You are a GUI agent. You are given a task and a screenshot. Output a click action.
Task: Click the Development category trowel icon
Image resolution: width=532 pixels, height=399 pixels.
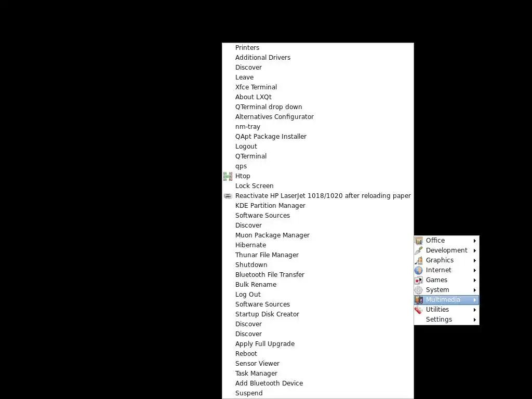(419, 250)
